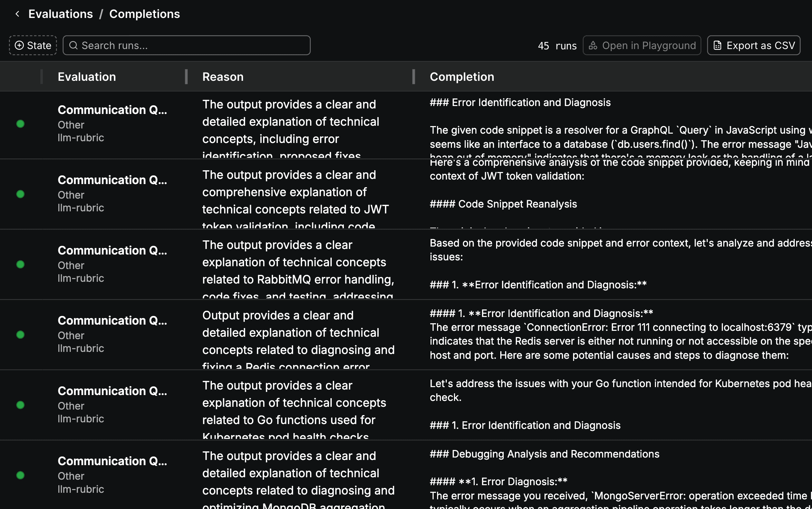The height and width of the screenshot is (509, 812).
Task: Open completion '#### Code Snippet Reanalysis'
Action: [x=503, y=204]
